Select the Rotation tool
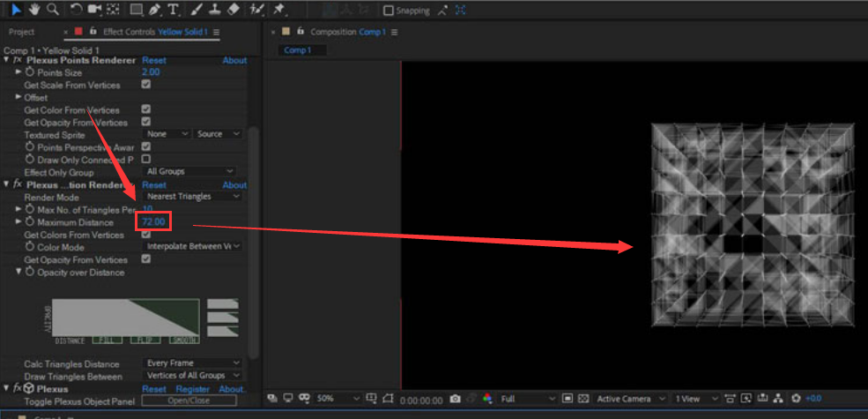The width and height of the screenshot is (868, 419). (x=77, y=10)
